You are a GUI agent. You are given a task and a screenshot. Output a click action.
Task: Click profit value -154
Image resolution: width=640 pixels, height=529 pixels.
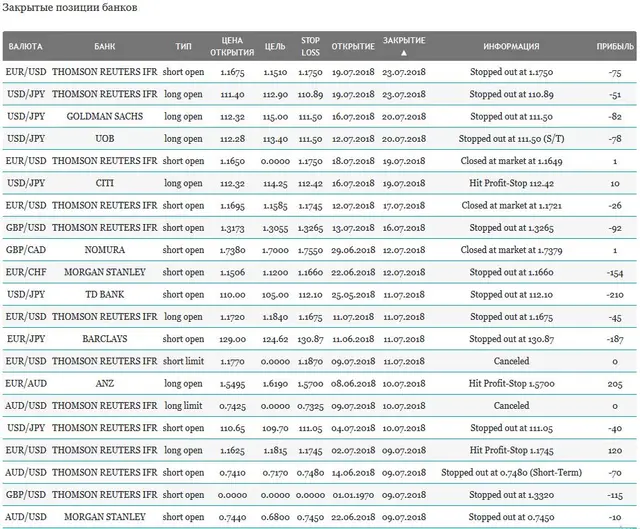[615, 272]
